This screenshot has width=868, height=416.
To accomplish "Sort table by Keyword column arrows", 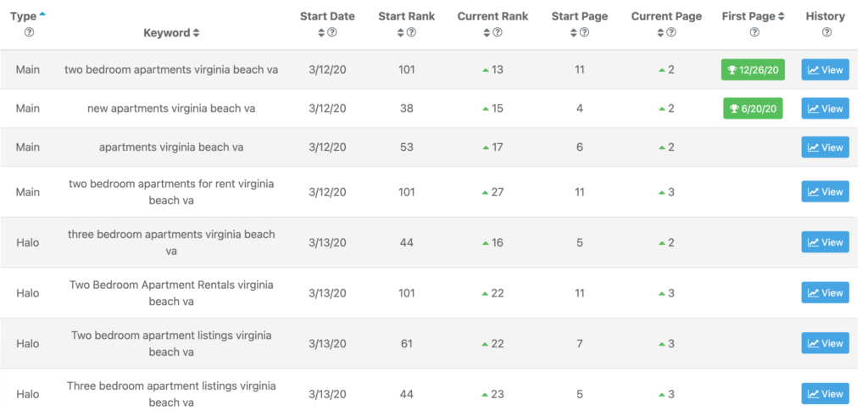I will click(x=196, y=33).
